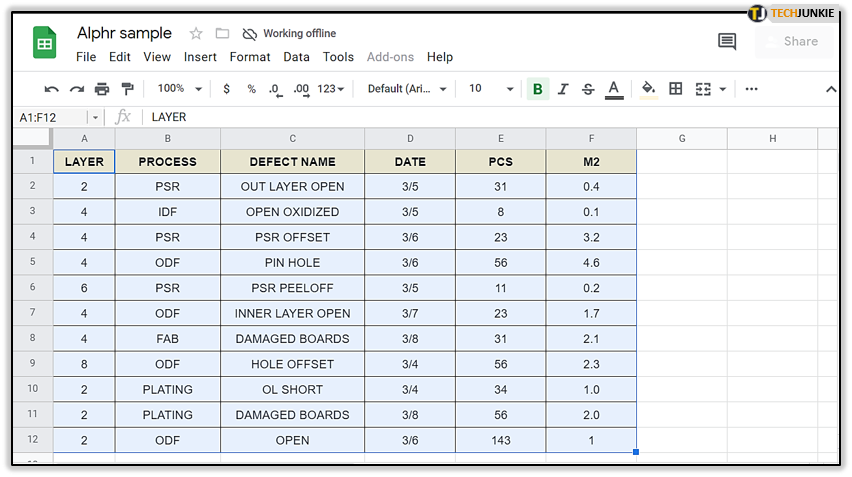Screen dimensions: 852x477
Task: Expand merge cells options arrow
Action: coord(723,89)
